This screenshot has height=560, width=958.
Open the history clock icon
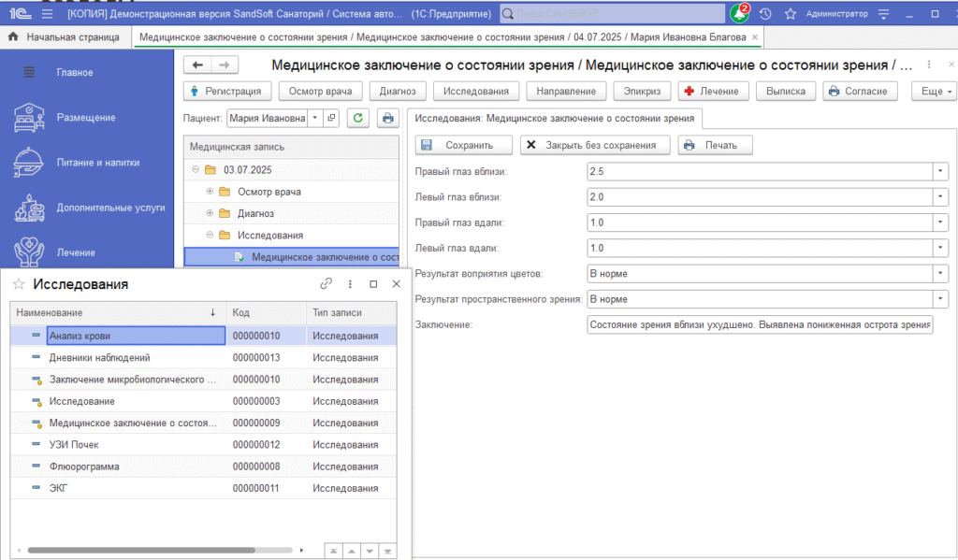pyautogui.click(x=765, y=14)
